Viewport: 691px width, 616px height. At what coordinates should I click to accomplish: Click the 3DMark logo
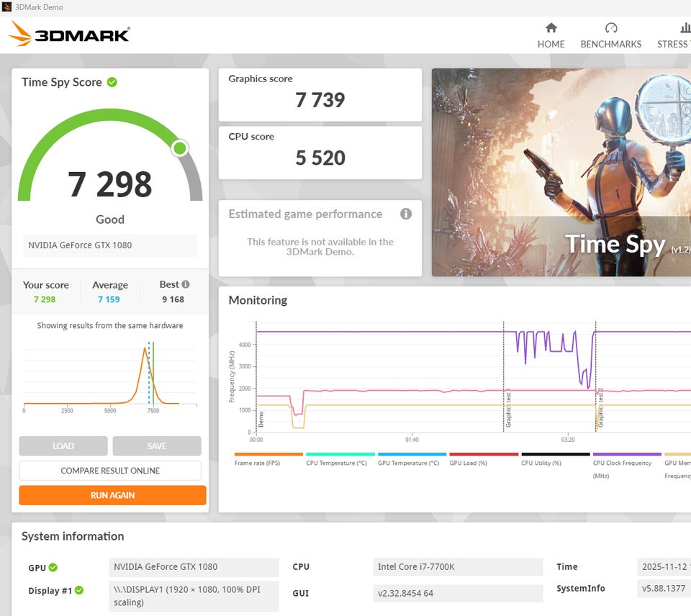pyautogui.click(x=70, y=34)
